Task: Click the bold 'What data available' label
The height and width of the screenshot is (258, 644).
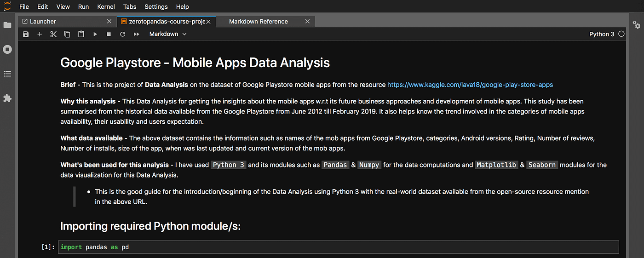Action: pos(92,138)
